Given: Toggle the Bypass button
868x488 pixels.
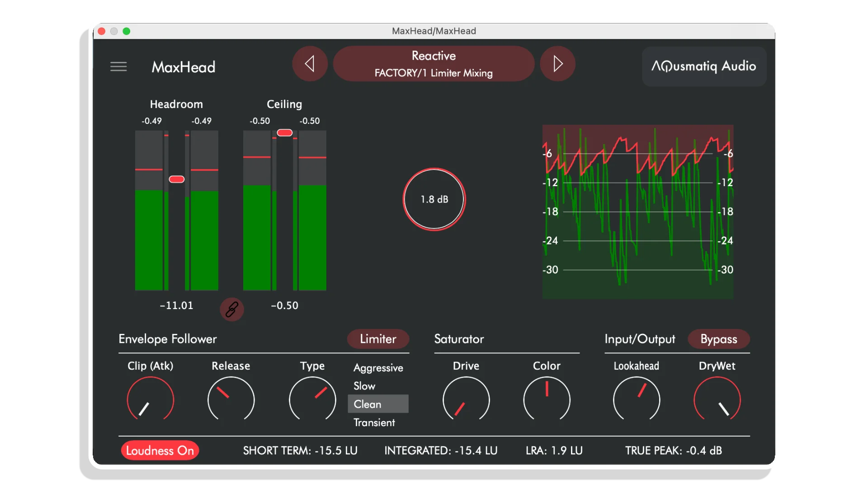Looking at the screenshot, I should coord(719,339).
